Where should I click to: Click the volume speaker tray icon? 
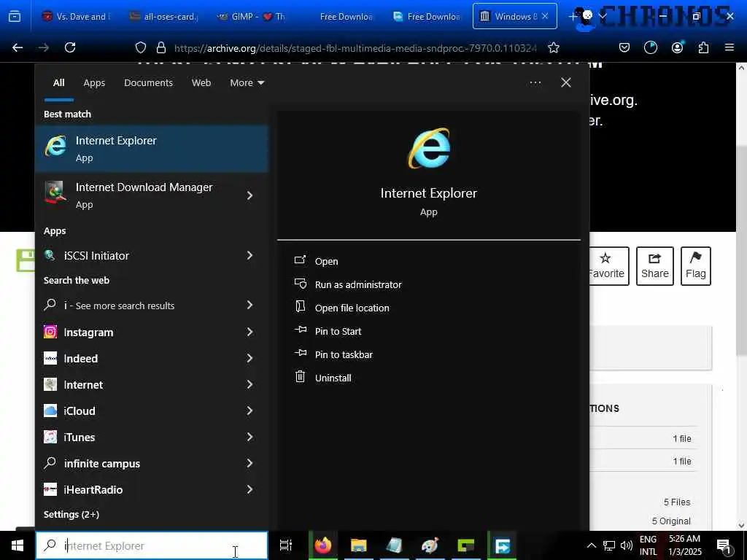point(627,545)
